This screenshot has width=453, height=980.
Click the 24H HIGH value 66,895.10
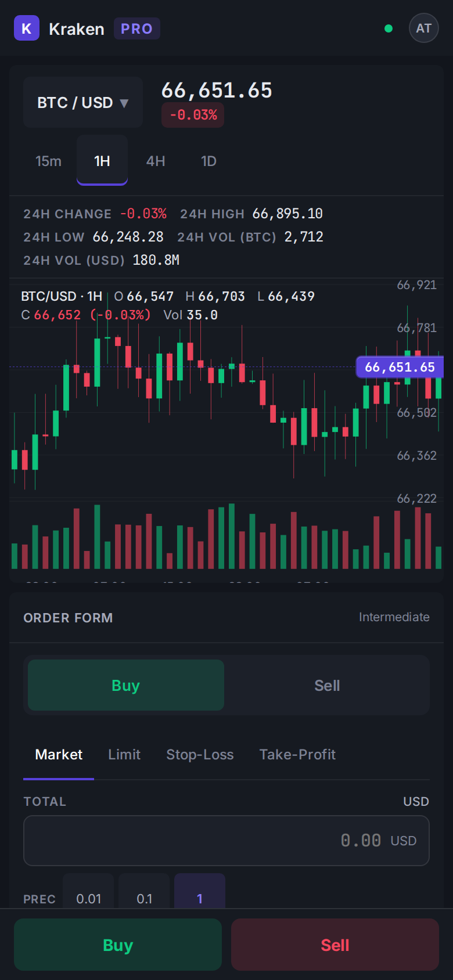(x=287, y=214)
